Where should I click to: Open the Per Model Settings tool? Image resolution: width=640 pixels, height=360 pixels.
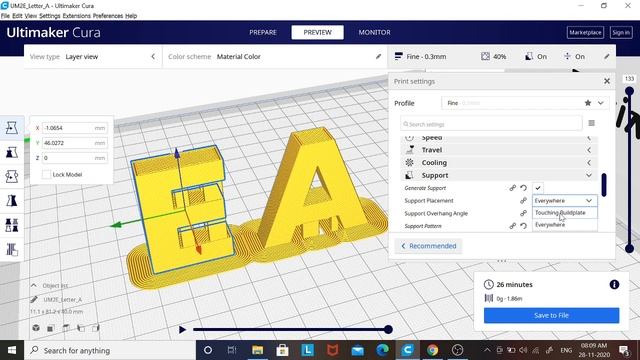coord(11,225)
